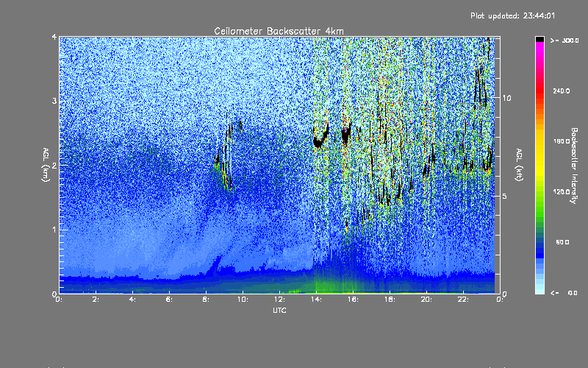Select the '20:' UTC tick label
The image size is (588, 368).
click(427, 300)
